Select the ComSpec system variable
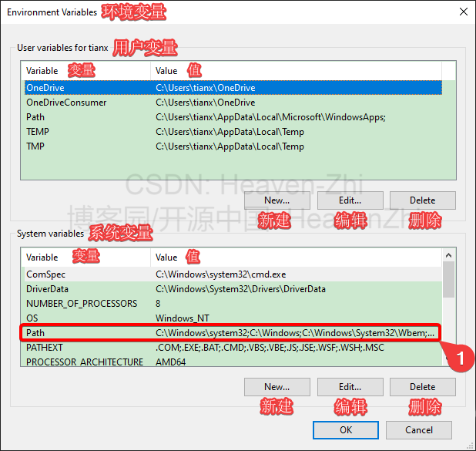Image resolution: width=476 pixels, height=451 pixels. 233,274
